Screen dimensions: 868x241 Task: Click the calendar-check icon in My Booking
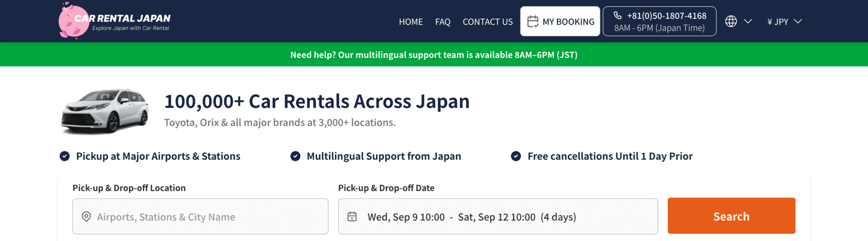(532, 22)
